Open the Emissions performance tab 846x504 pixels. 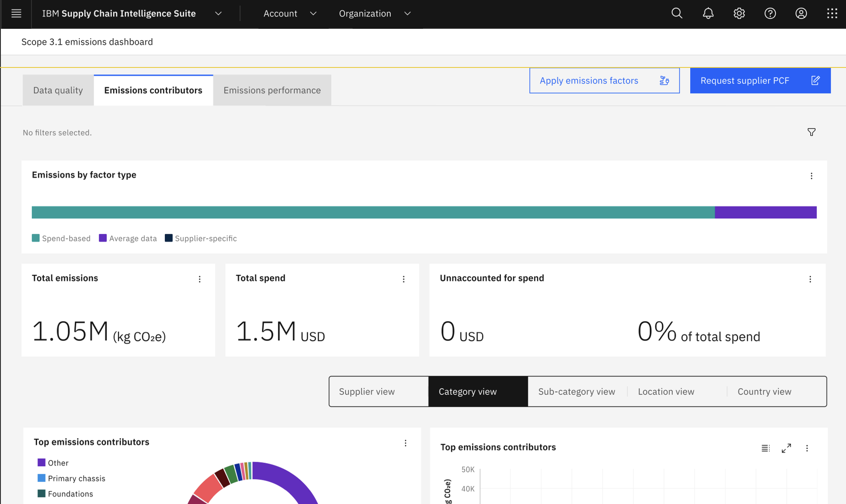pyautogui.click(x=272, y=90)
